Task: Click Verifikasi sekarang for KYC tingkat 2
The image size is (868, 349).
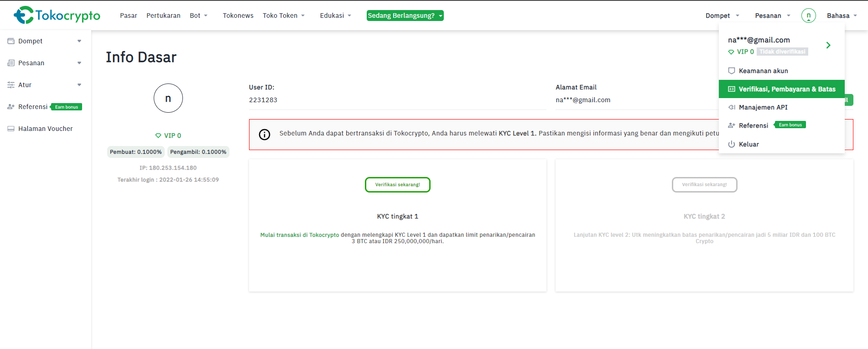Action: click(705, 185)
